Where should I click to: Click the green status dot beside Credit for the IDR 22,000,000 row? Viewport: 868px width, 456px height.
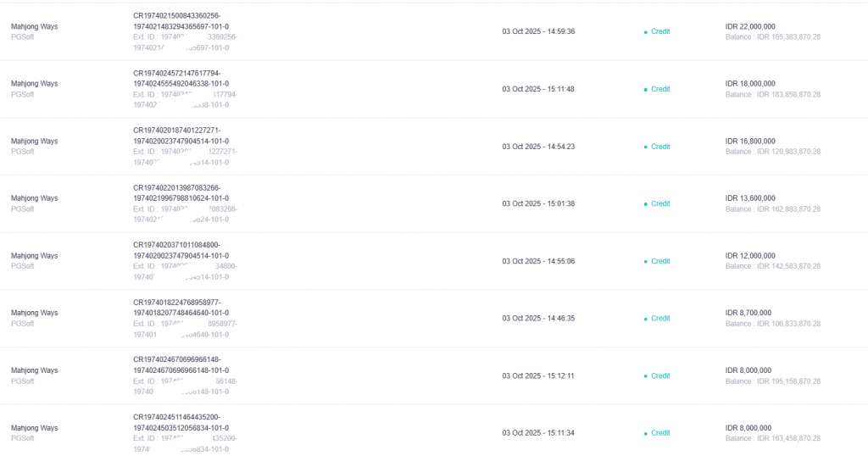[645, 32]
